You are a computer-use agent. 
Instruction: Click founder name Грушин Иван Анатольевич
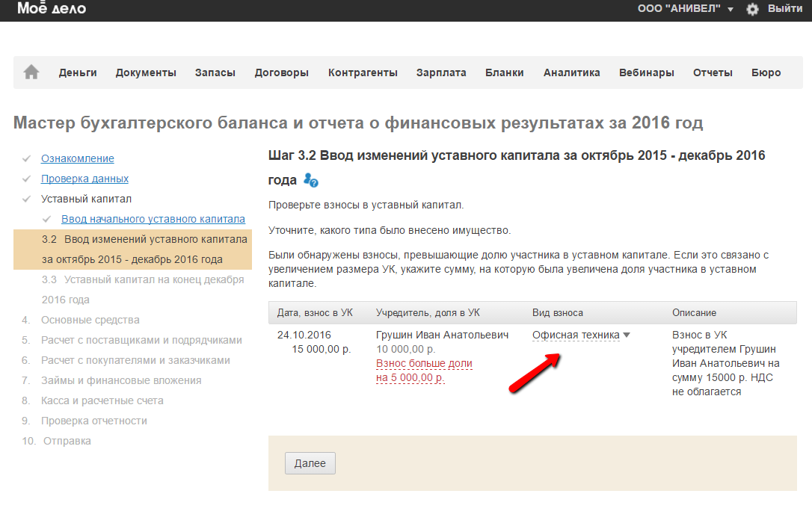[442, 335]
